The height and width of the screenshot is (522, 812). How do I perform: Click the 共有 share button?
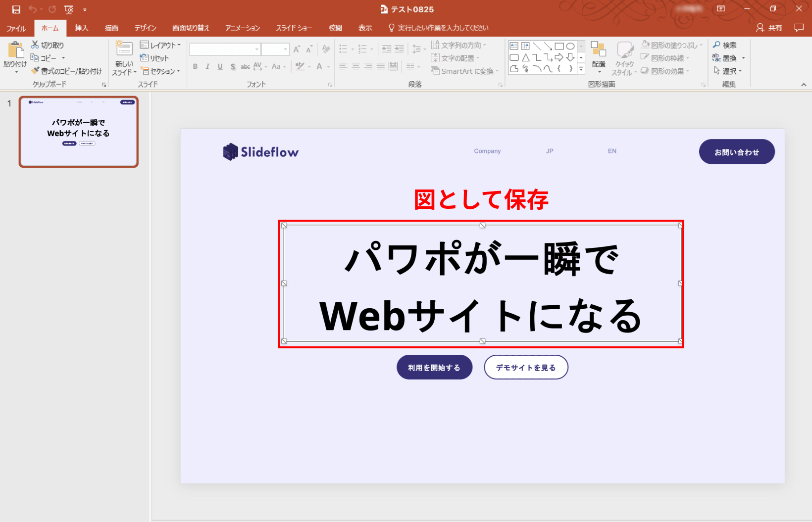click(769, 28)
